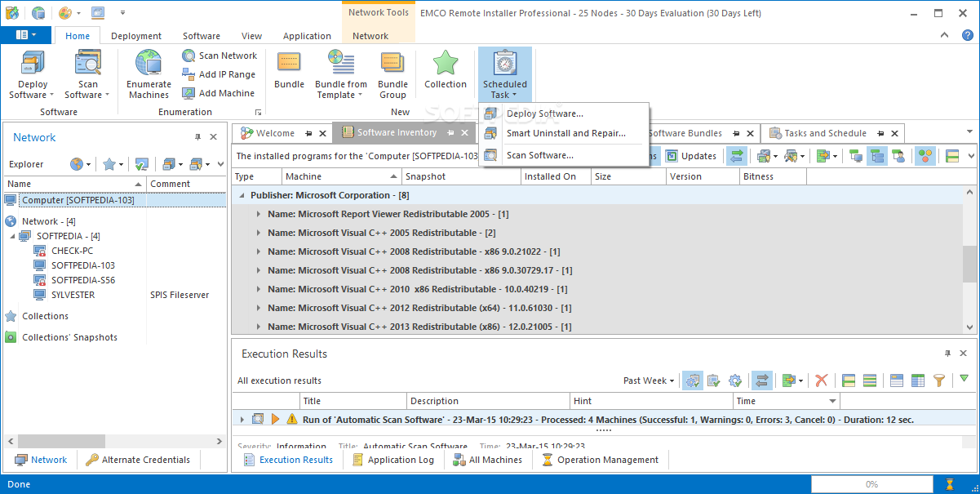Close the Software Inventory tab
Screen dimensions: 980x494
click(465, 133)
